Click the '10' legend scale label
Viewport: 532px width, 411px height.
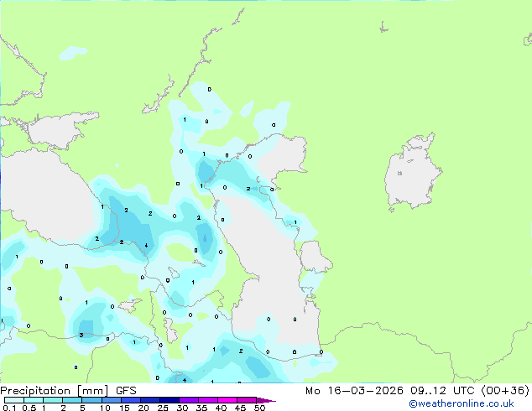pyautogui.click(x=105, y=408)
